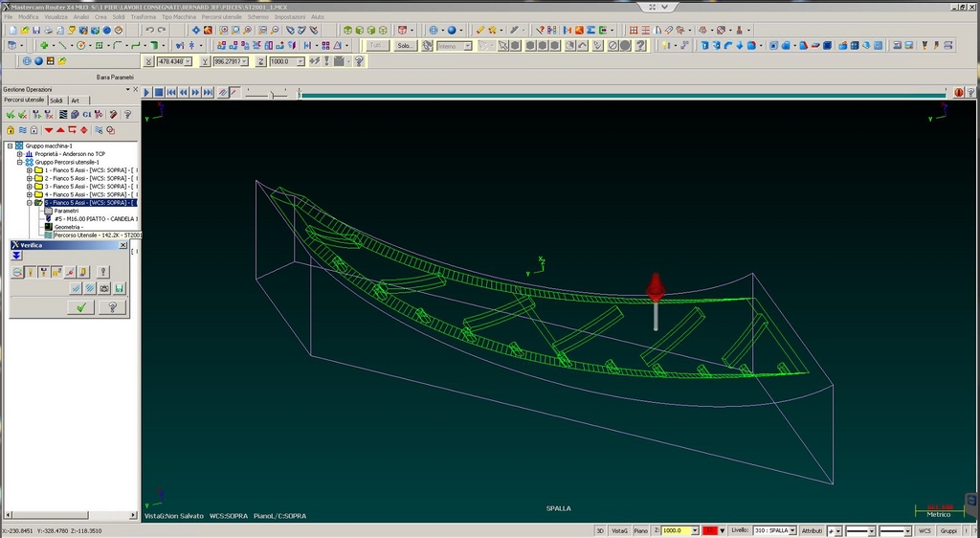Toggle posting on selected operations

33,130
